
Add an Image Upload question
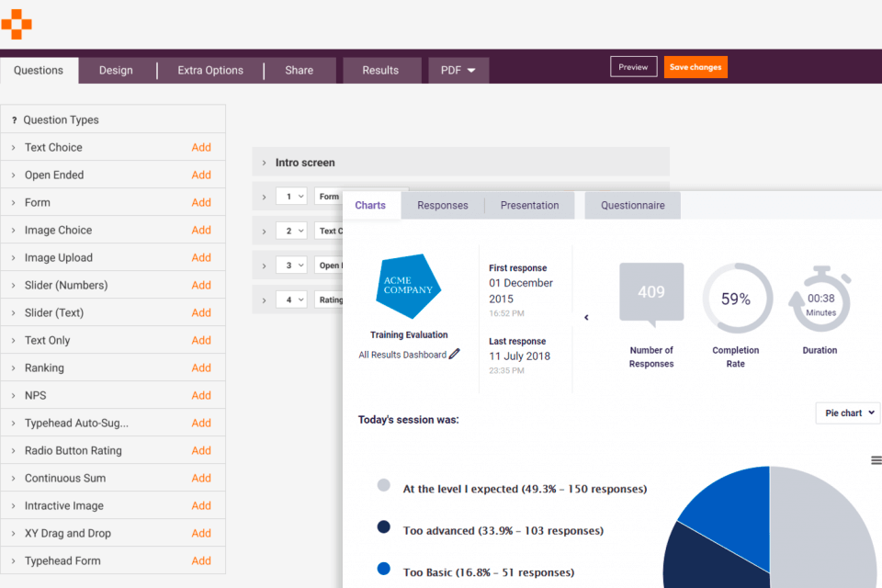(x=201, y=257)
